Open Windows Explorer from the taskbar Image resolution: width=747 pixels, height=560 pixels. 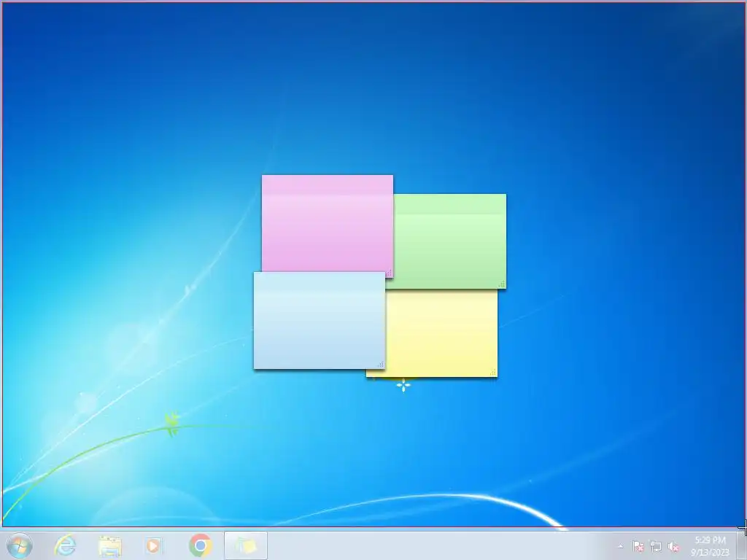pos(109,545)
